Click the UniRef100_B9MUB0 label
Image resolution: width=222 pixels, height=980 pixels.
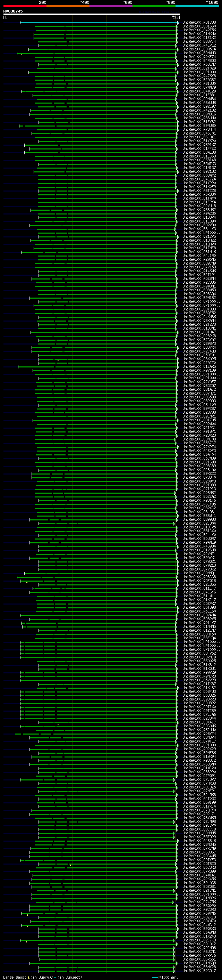[x=199, y=125]
